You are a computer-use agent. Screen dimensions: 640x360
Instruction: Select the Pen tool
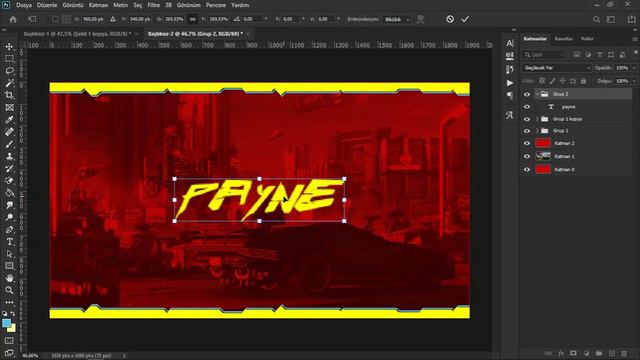(9, 230)
